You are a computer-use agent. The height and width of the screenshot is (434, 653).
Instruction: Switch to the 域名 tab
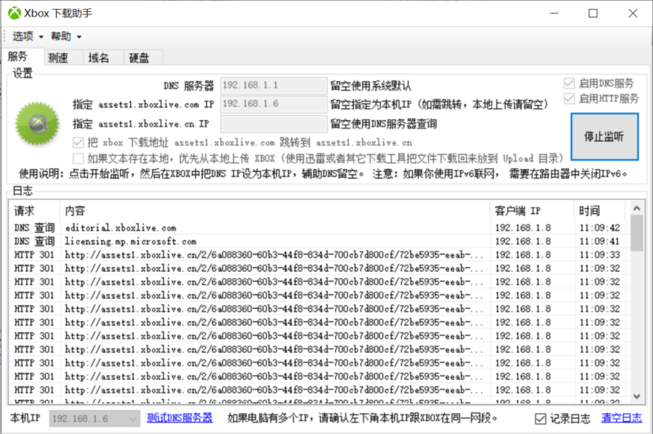[x=99, y=58]
